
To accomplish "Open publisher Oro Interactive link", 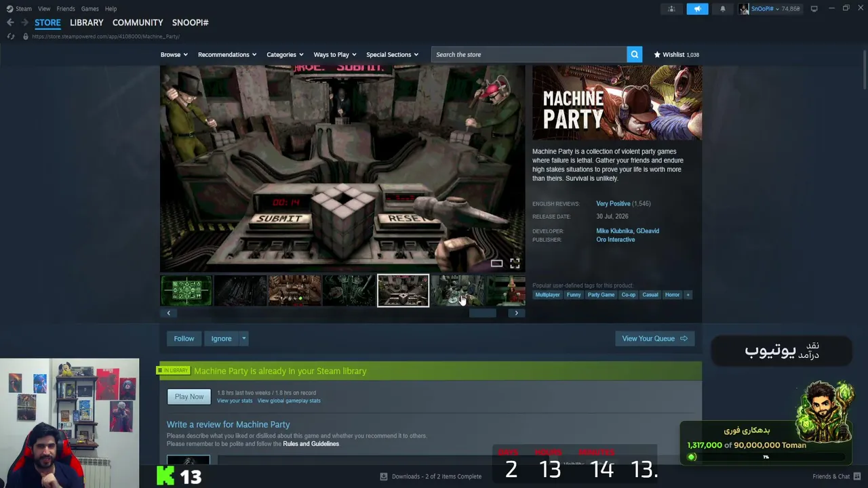I will tap(616, 240).
